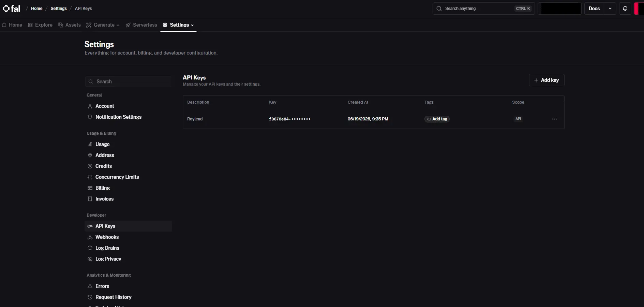Click the Notification Settings bell icon in sidebar
644x307 pixels.
pyautogui.click(x=90, y=117)
